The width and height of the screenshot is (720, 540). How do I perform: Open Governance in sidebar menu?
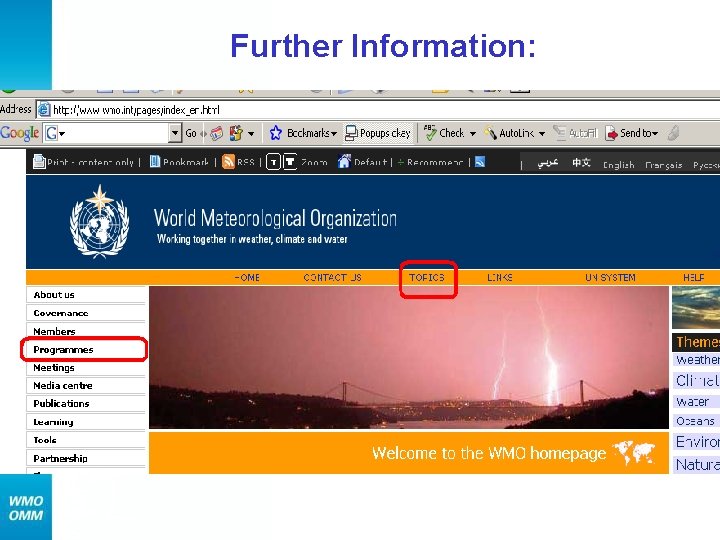86,313
